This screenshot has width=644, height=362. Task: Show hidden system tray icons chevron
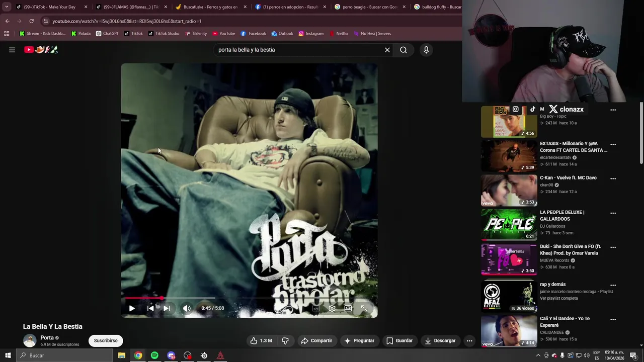(538, 355)
